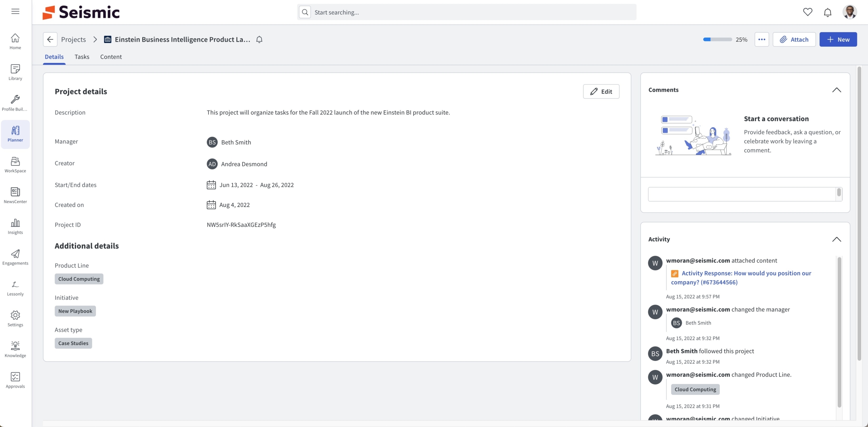Screen dimensions: 868x427
Task: Collapse the Activity panel
Action: [x=836, y=239]
